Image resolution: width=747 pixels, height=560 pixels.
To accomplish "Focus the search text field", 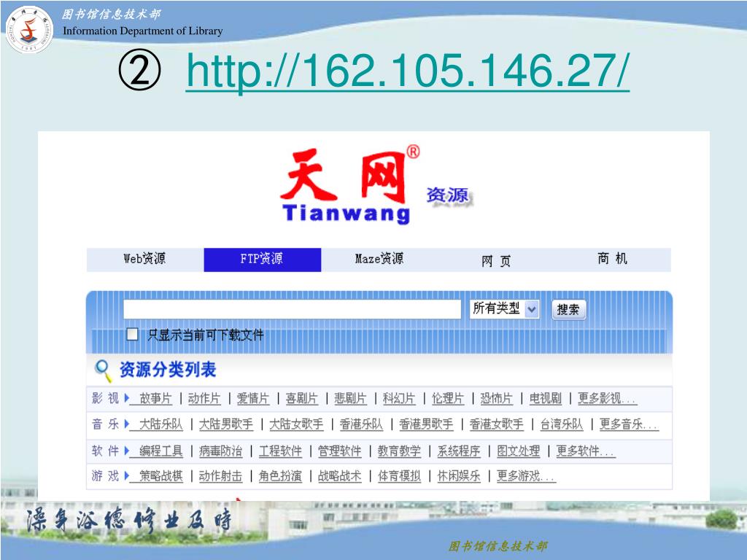I will [x=292, y=309].
